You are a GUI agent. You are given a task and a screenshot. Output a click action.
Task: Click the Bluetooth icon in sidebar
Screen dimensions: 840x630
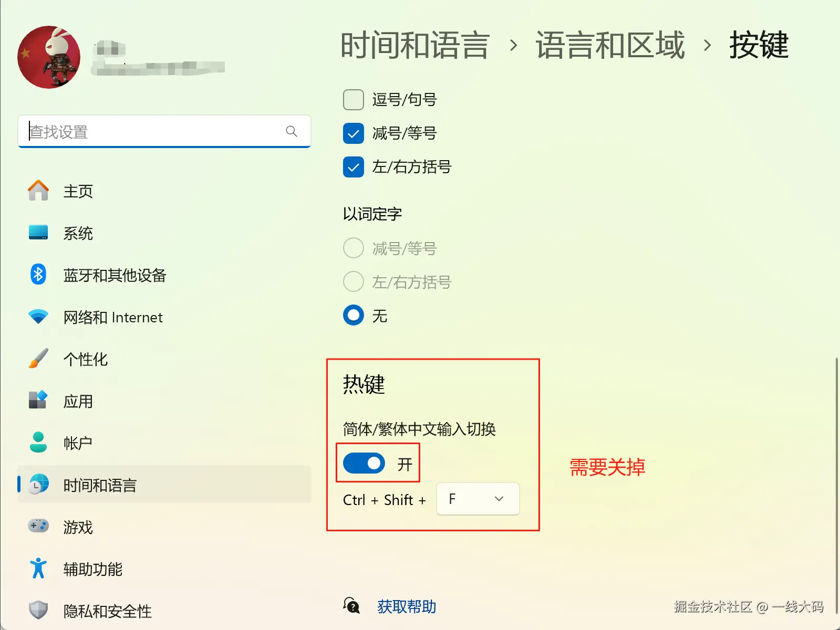38,275
